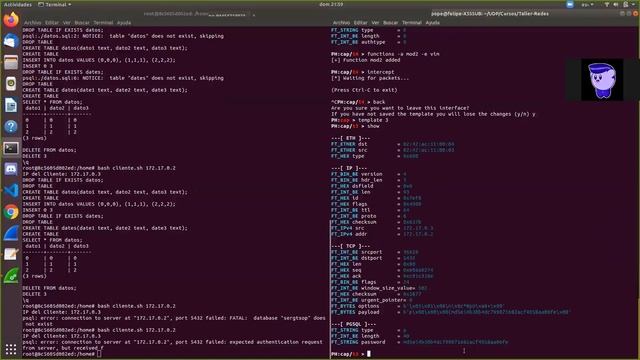Open Editar menu in left terminal

52,23
